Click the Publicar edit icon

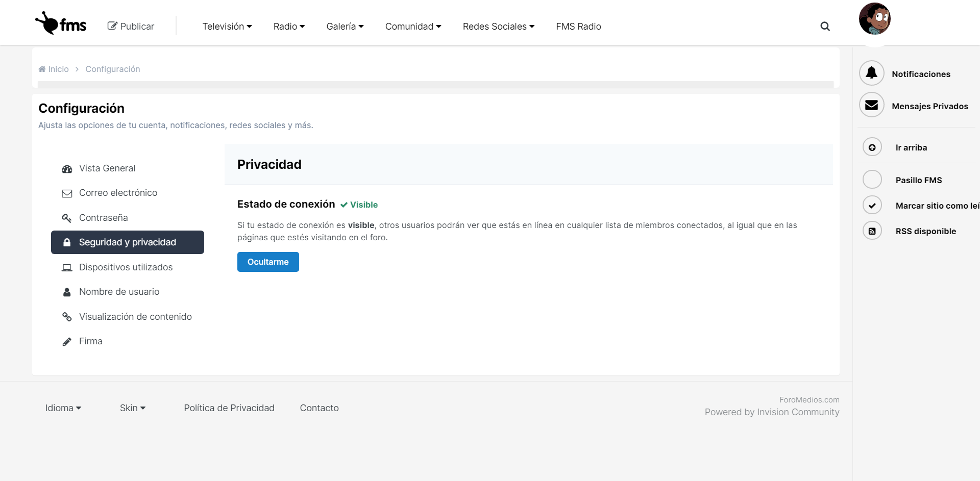(x=112, y=26)
